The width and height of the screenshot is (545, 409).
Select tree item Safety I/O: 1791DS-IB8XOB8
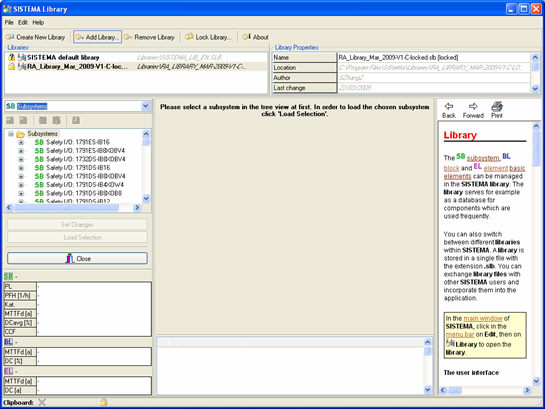coord(84,193)
